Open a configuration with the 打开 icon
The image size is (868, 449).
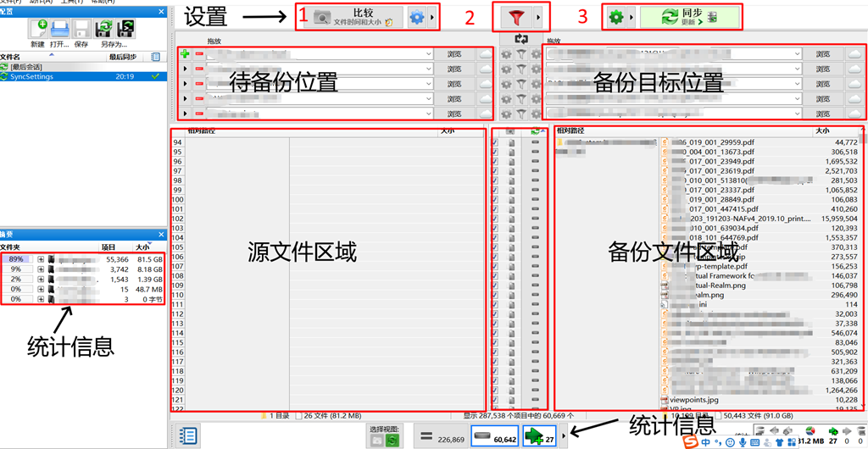click(x=60, y=29)
